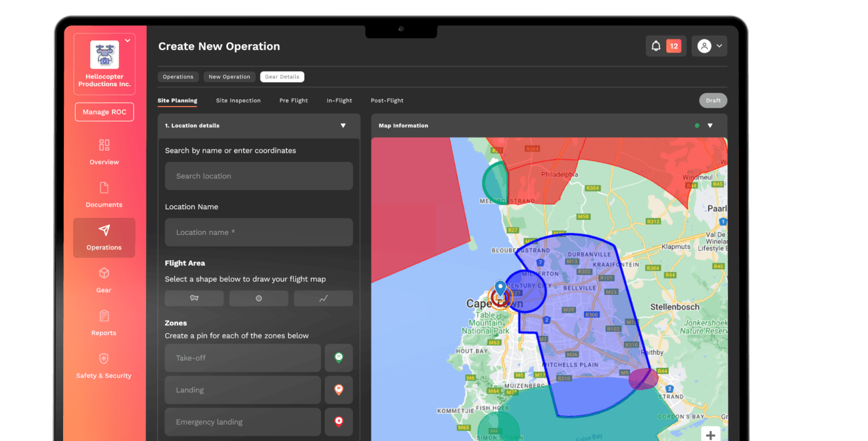The height and width of the screenshot is (441, 868).
Task: Select the circle shape drawing tool
Action: click(x=258, y=298)
